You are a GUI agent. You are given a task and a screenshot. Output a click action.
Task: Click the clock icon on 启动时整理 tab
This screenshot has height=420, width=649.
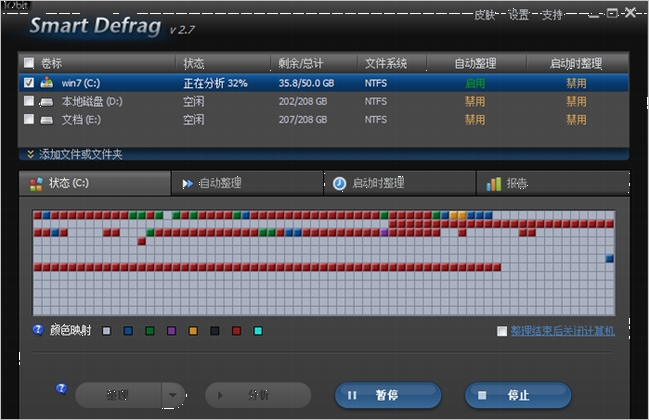(x=339, y=183)
